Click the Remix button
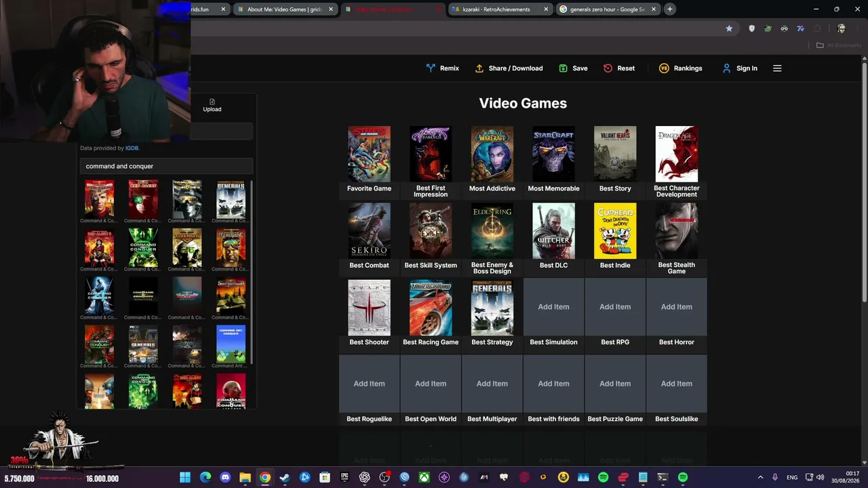868x488 pixels. [x=442, y=68]
